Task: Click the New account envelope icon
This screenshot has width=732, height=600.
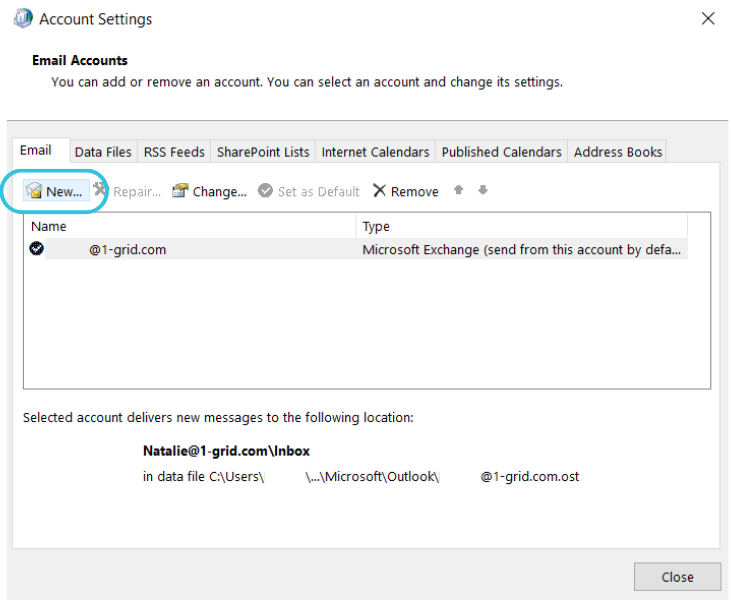Action: (34, 191)
